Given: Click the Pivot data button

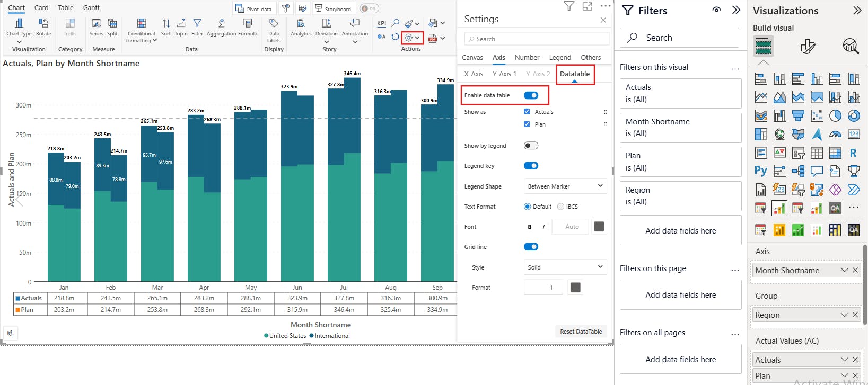Looking at the screenshot, I should 254,8.
